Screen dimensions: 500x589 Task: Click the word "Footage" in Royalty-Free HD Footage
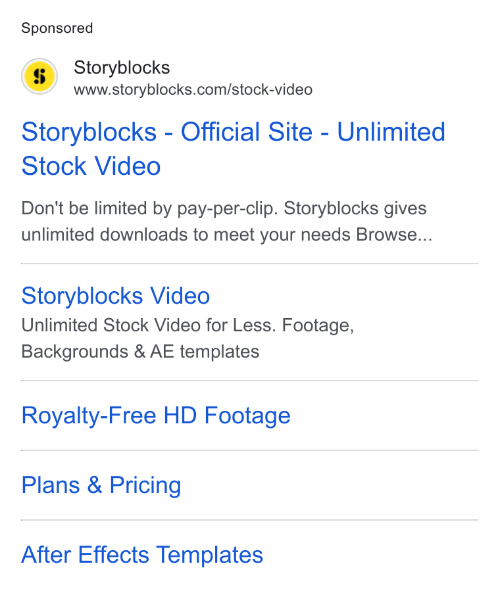pos(248,416)
